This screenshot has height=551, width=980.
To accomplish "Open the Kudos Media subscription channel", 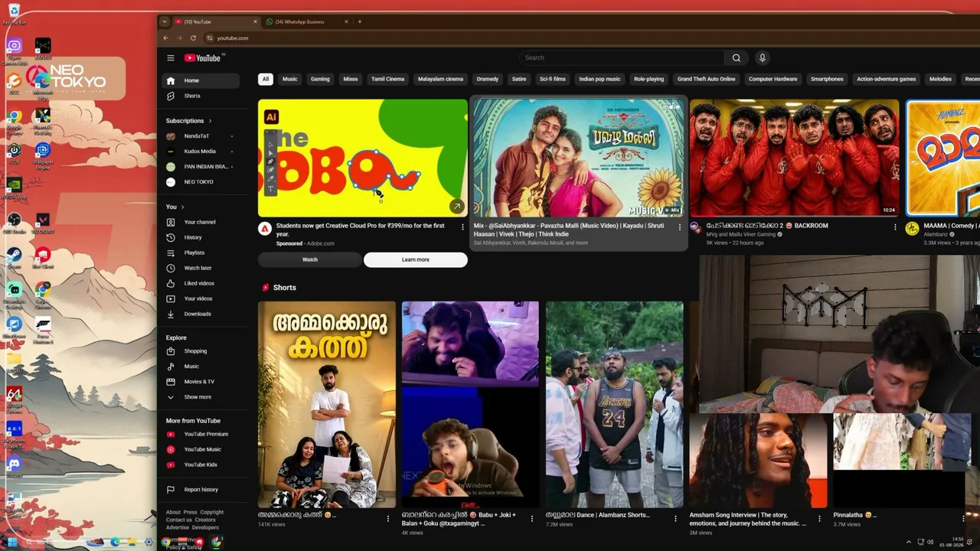I will click(x=201, y=152).
